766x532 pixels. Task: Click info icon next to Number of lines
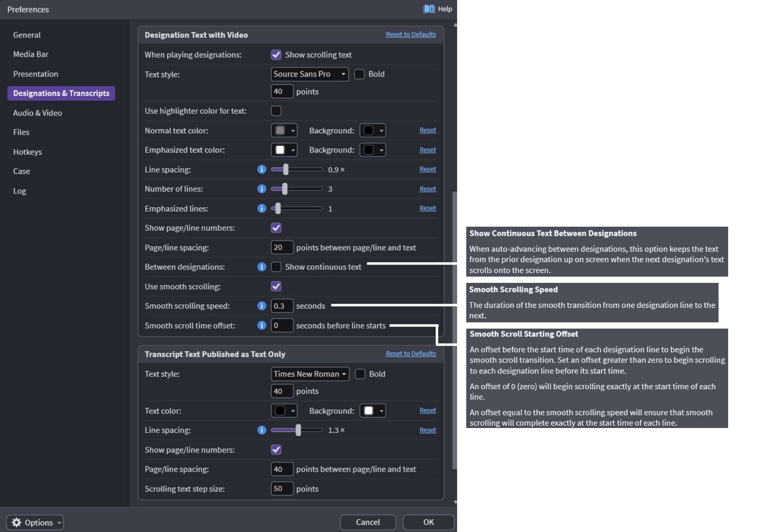coord(261,189)
